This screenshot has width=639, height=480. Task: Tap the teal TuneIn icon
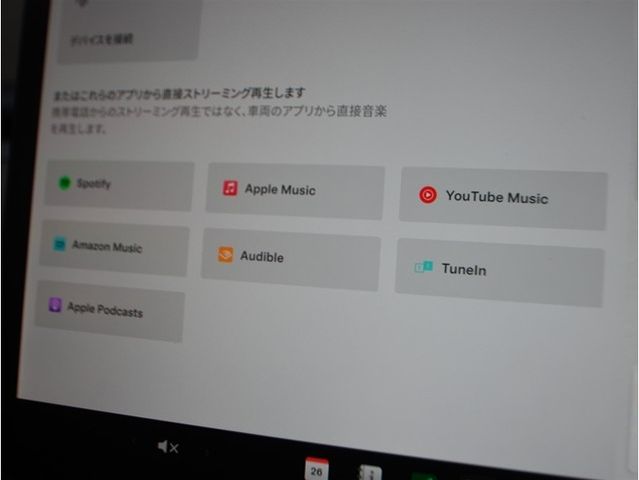pyautogui.click(x=424, y=267)
